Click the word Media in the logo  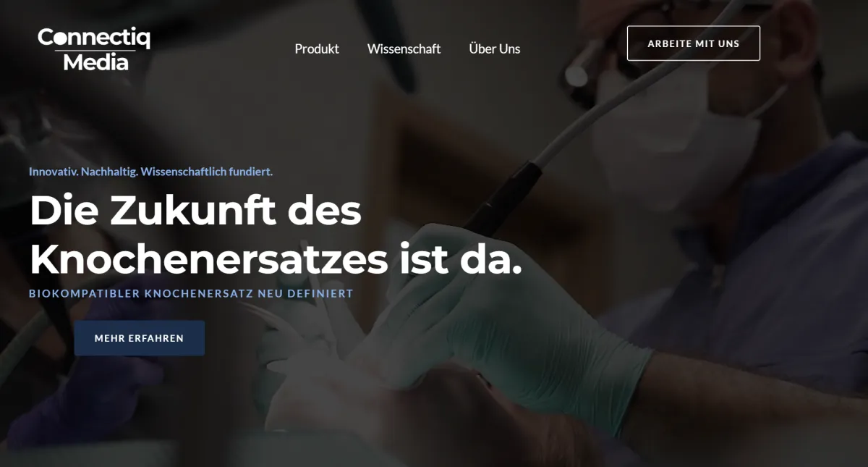(95, 62)
